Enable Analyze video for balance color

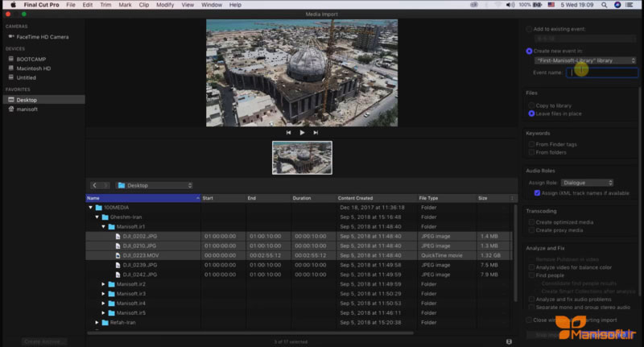pos(531,267)
